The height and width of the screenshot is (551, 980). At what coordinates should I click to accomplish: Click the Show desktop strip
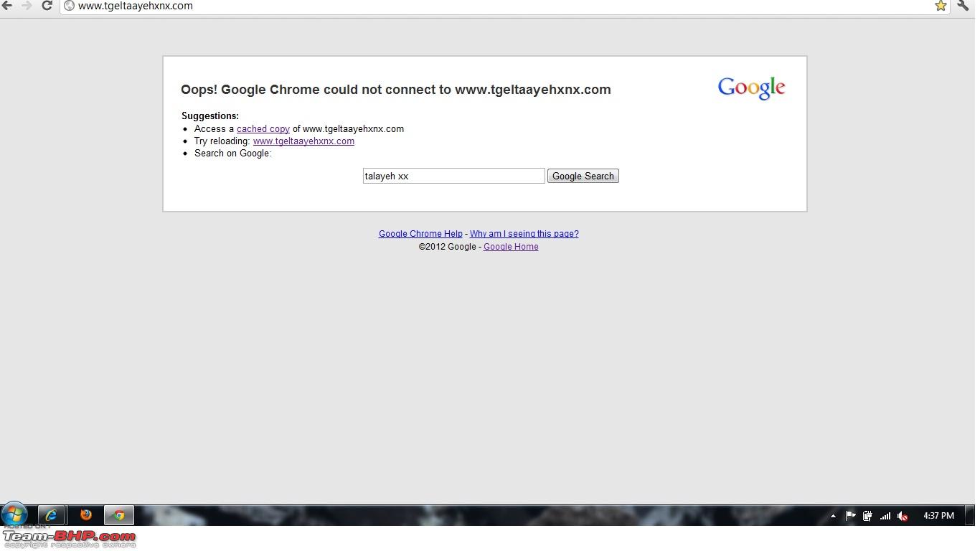(970, 516)
